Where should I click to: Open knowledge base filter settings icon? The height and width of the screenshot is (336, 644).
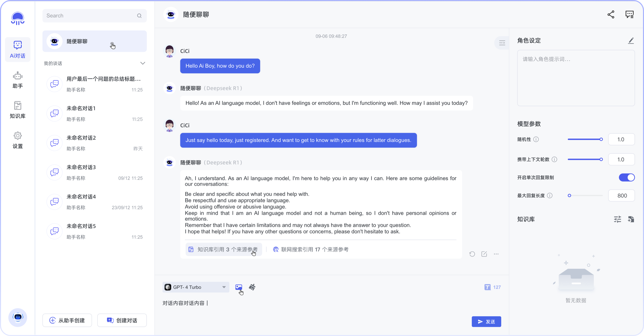pos(617,219)
